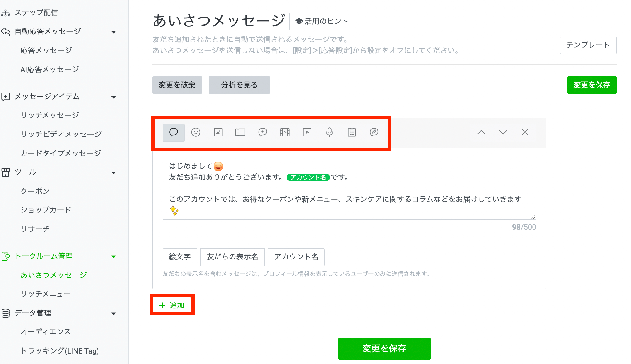Select the video play icon
631x364 pixels.
point(307,133)
